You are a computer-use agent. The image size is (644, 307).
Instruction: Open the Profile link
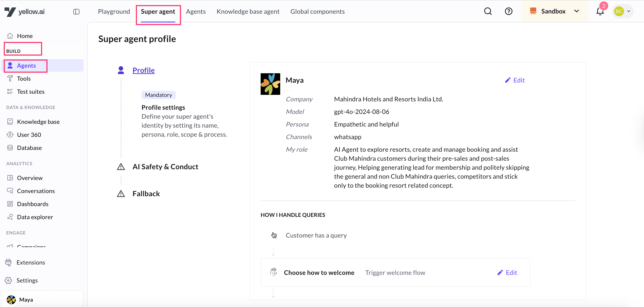coord(144,70)
